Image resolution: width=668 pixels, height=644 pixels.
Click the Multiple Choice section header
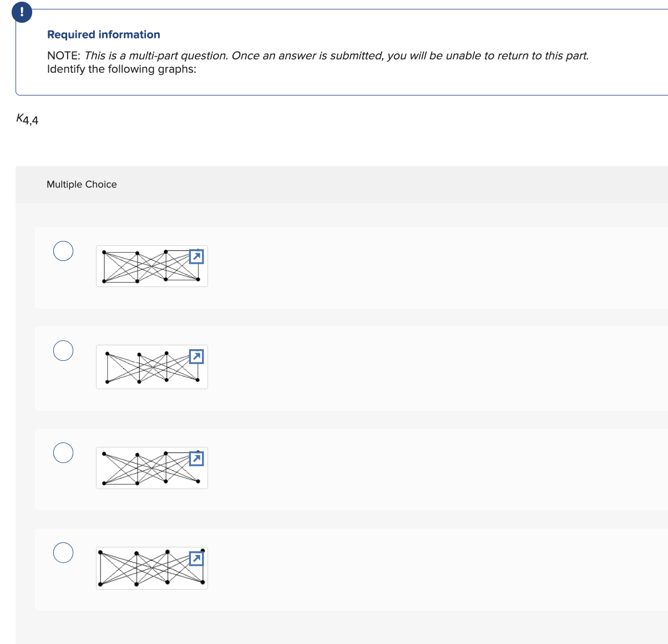[82, 184]
